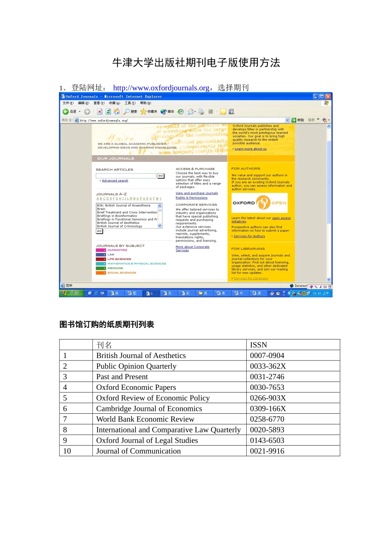Click the 链接 links bar label
Viewport: 392px width, 555px height.
pos(311,120)
